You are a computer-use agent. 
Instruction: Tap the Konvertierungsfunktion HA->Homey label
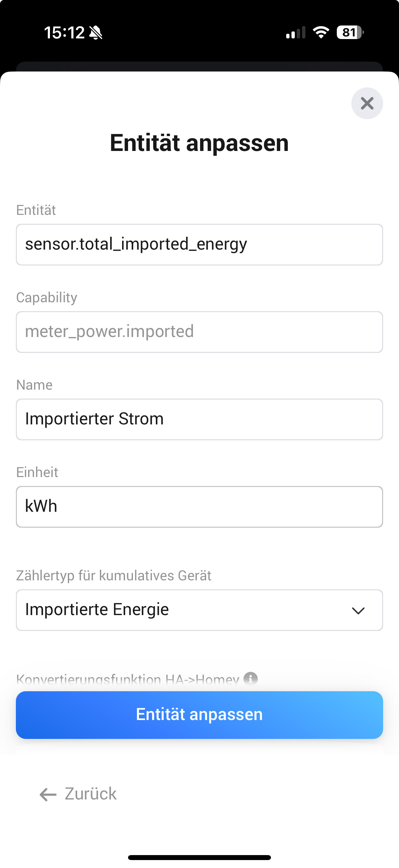tap(127, 679)
